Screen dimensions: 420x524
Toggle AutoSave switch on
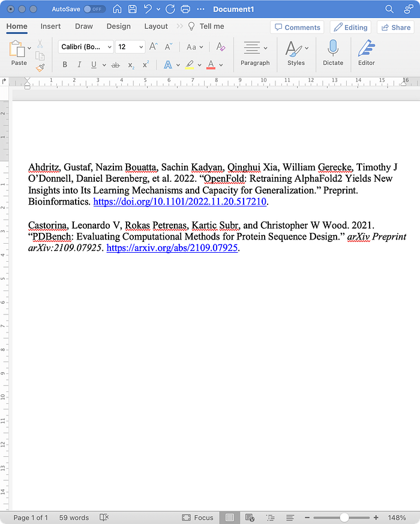point(95,9)
